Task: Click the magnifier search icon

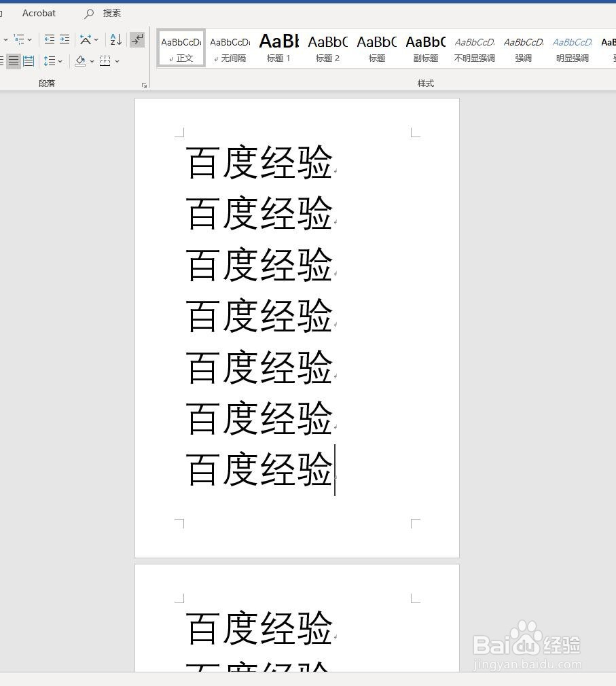Action: click(89, 14)
